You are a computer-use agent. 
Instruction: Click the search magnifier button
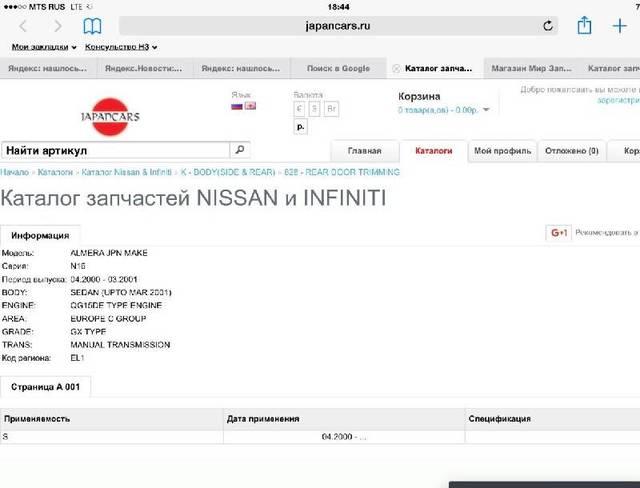(240, 150)
